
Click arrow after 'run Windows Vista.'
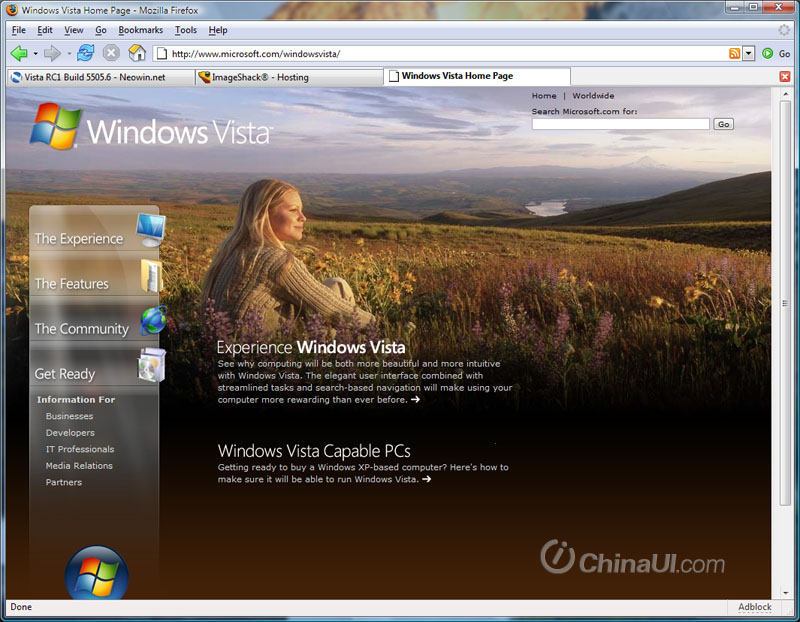[427, 479]
